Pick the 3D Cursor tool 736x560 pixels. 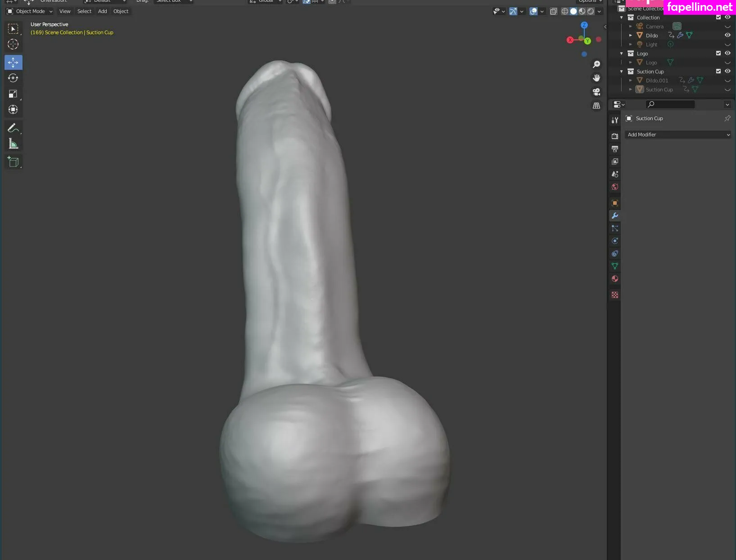pos(13,44)
